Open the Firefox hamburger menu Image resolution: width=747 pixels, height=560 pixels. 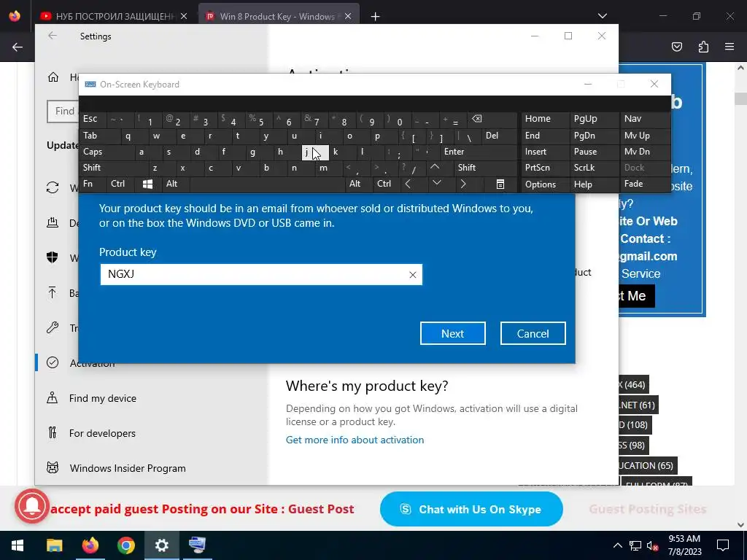(x=729, y=47)
